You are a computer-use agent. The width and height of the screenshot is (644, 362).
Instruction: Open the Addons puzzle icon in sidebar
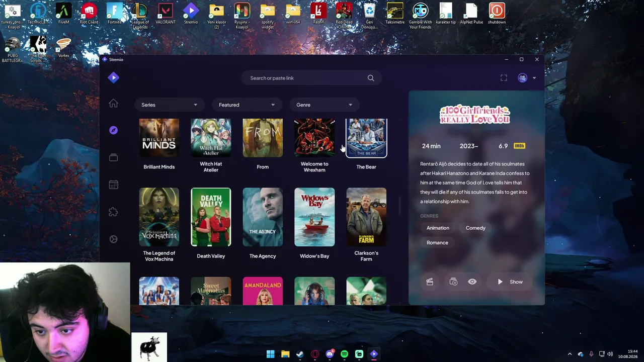tap(113, 212)
